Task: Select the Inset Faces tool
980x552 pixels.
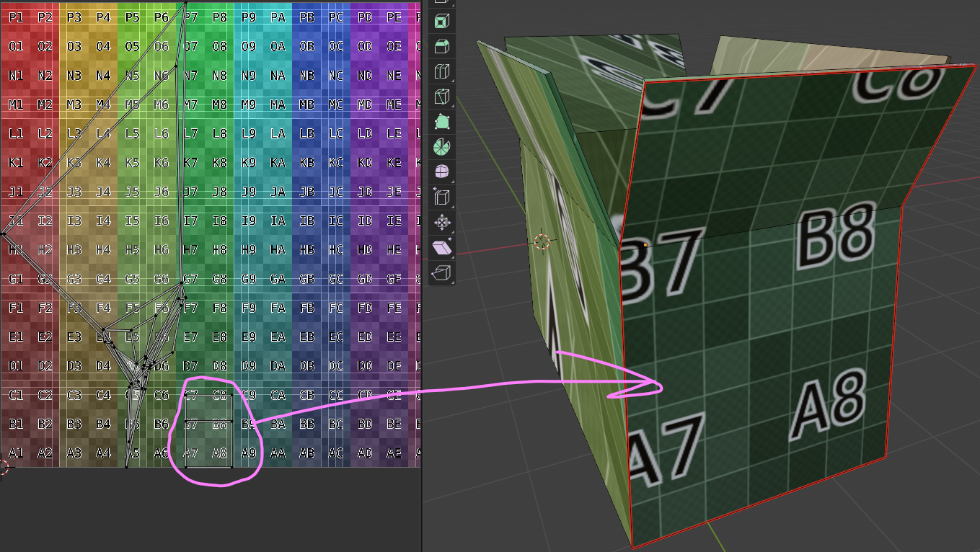Action: (441, 22)
